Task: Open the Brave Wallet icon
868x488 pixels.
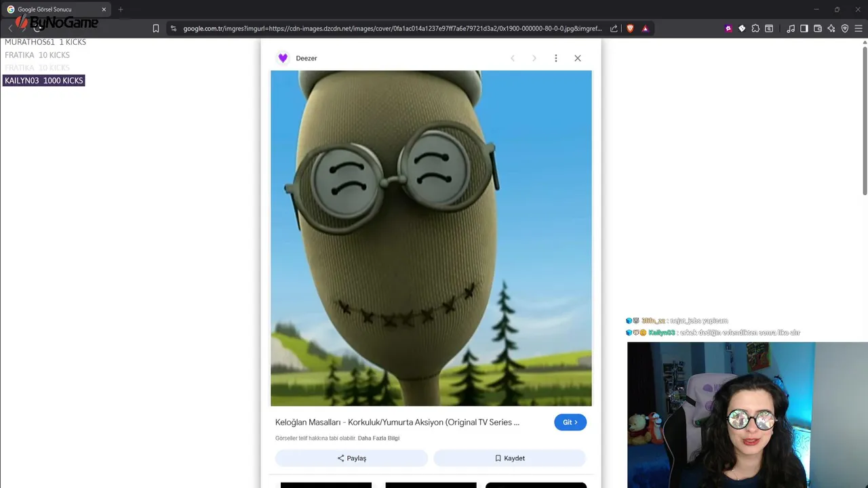Action: [x=818, y=28]
